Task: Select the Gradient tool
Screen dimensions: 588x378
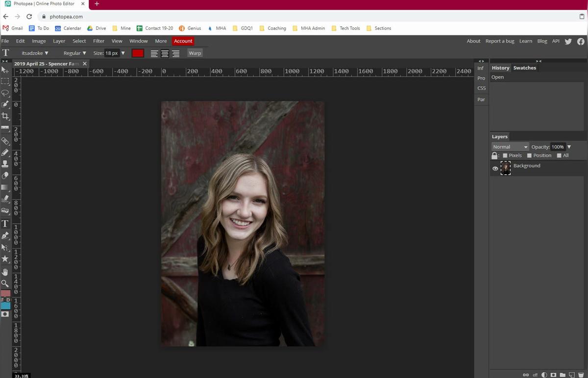Action: [5, 188]
